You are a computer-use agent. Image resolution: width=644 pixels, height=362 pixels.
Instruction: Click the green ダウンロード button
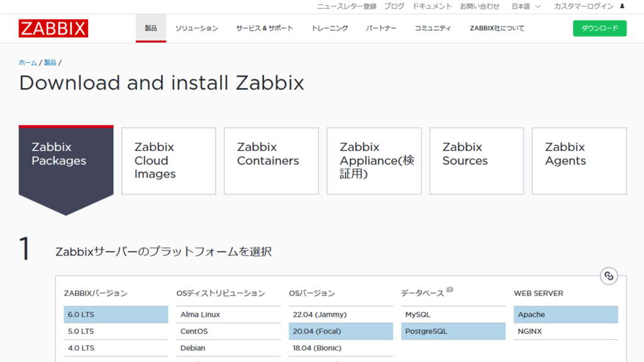599,28
